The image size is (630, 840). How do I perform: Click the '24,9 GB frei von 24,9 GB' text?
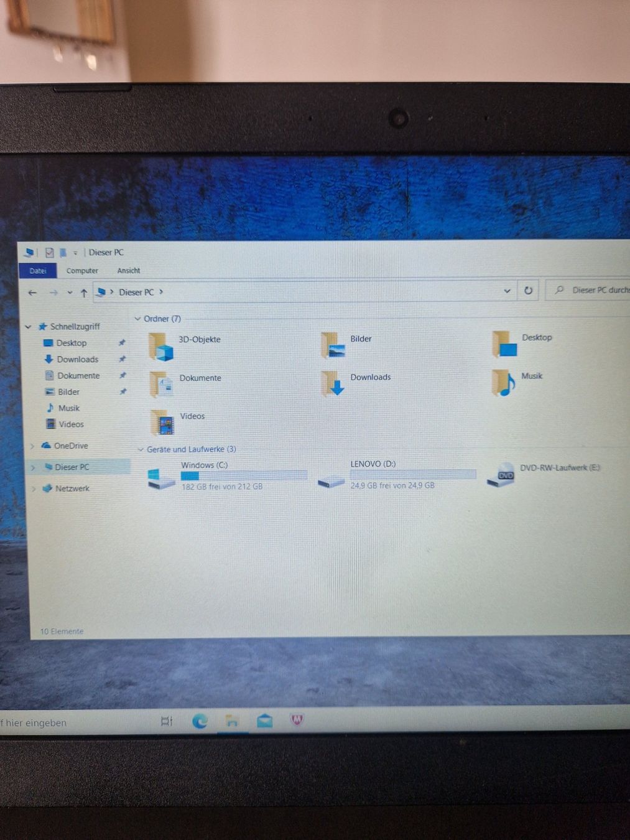coord(392,485)
